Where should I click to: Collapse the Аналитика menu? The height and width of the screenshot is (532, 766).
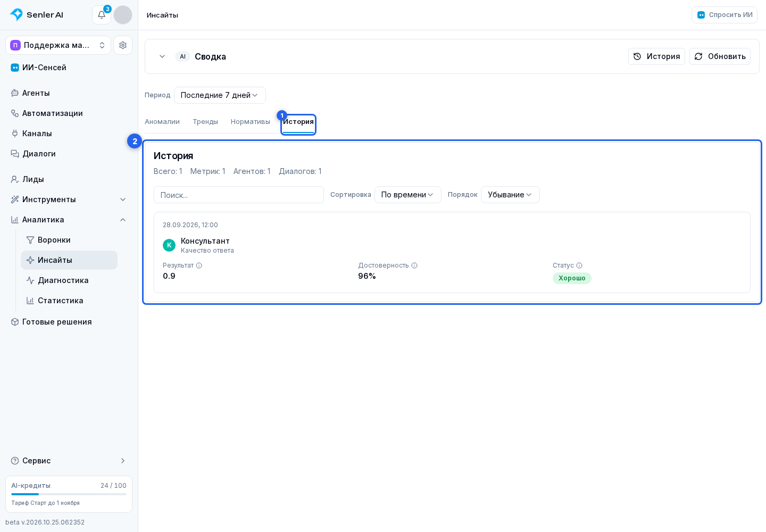(69, 220)
